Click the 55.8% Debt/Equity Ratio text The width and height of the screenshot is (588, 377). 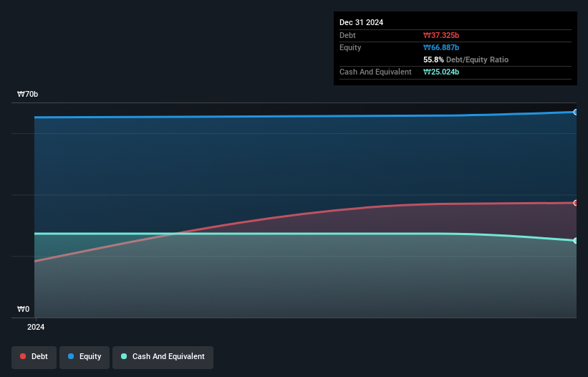(x=466, y=59)
